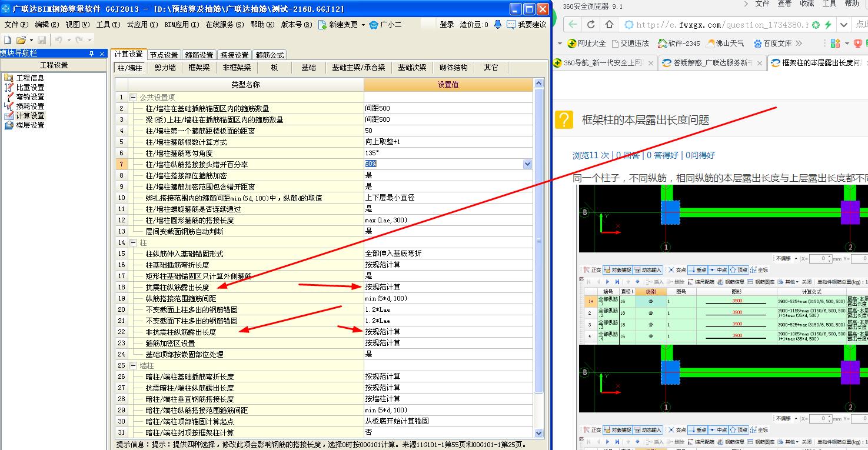Image resolution: width=868 pixels, height=450 pixels.
Task: Select the 砌体结构 sub-tab
Action: pyautogui.click(x=453, y=68)
